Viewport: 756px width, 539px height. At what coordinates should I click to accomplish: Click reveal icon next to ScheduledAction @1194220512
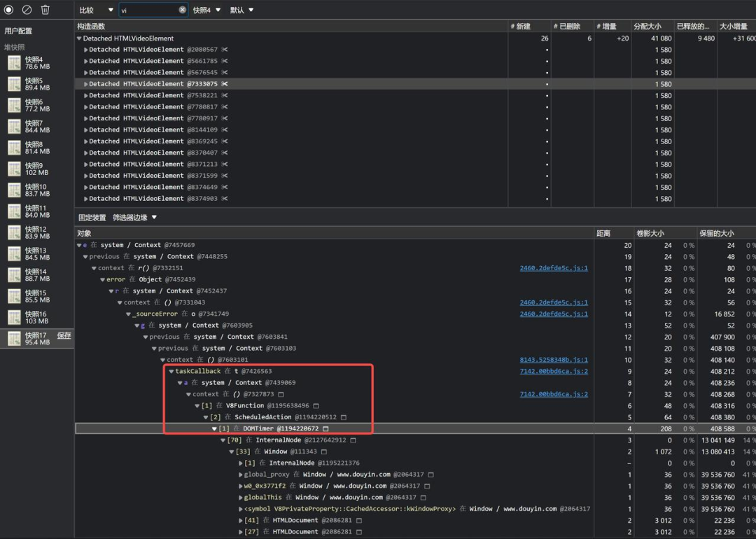344,417
